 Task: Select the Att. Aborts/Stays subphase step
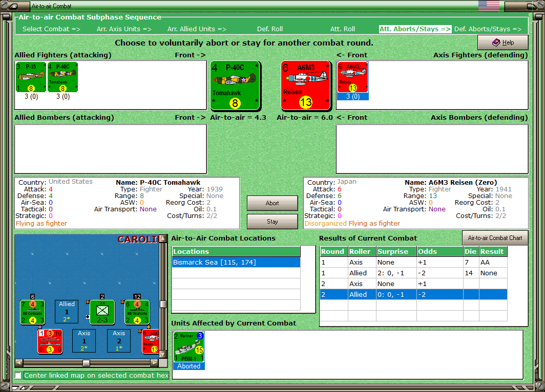[415, 29]
